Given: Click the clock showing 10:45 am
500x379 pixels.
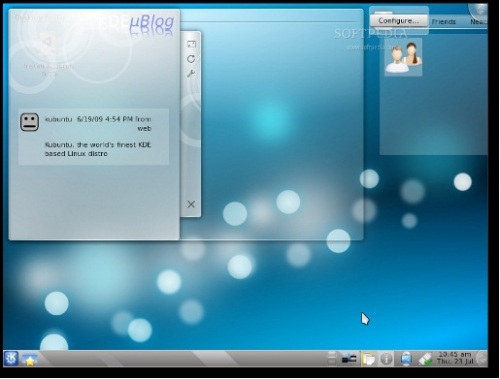Looking at the screenshot, I should tap(455, 358).
